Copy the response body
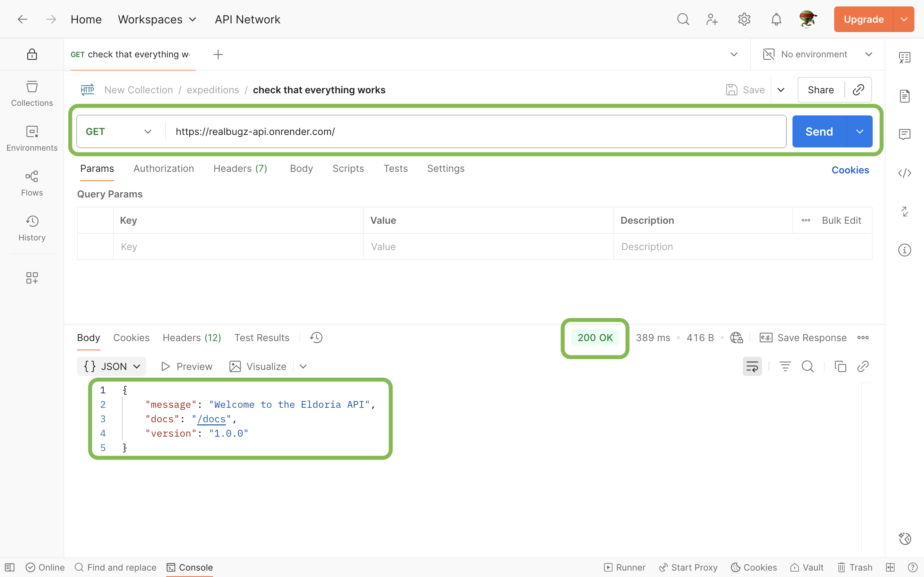This screenshot has width=924, height=577. click(840, 366)
